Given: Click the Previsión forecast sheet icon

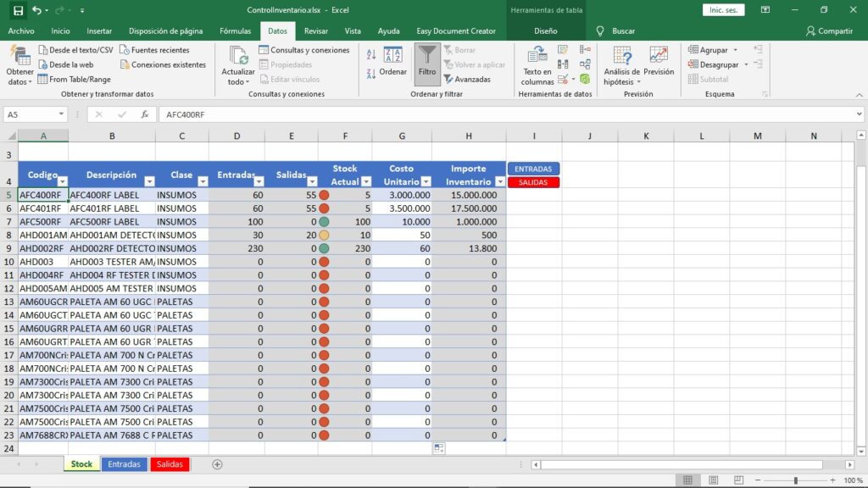Looking at the screenshot, I should click(x=659, y=61).
